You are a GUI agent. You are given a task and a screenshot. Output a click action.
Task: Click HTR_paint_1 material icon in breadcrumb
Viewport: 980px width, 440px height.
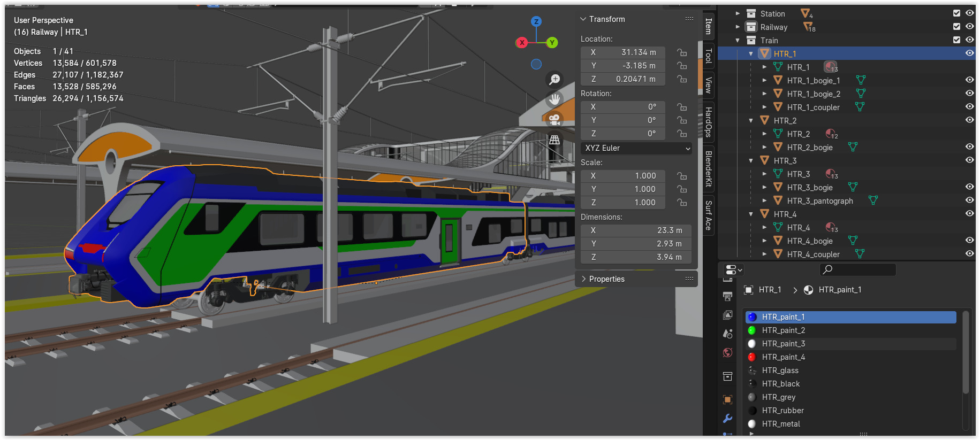(808, 290)
